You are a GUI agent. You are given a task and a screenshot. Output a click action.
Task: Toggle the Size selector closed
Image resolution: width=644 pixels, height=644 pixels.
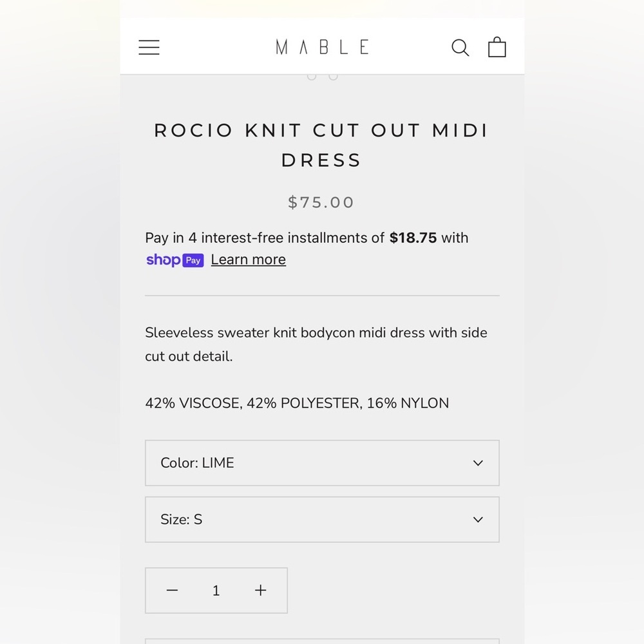pos(322,519)
